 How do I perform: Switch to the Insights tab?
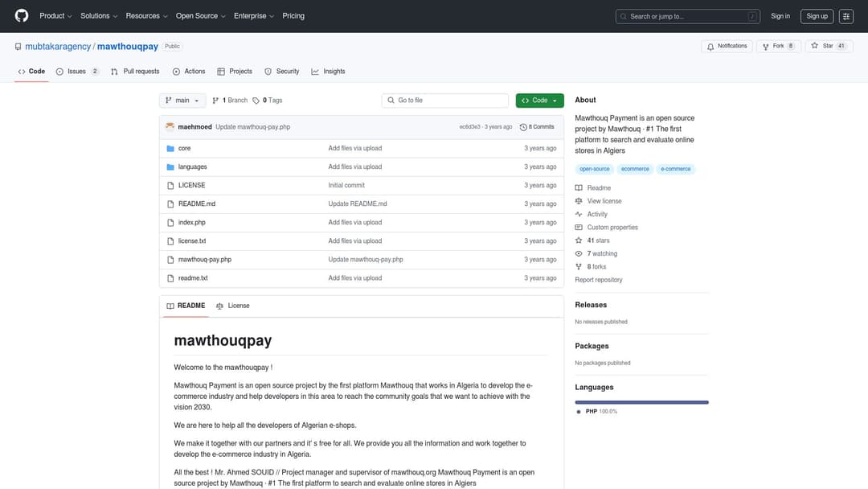[328, 72]
